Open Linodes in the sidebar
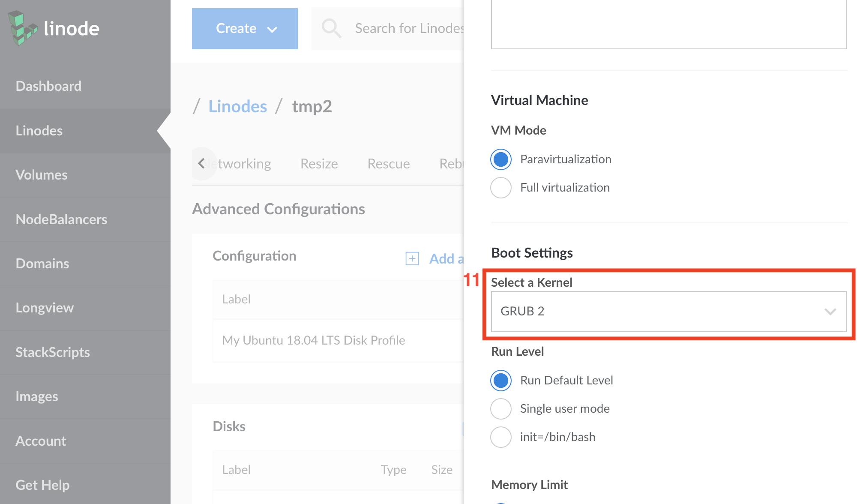Screen dimensions: 863x504 [x=85, y=131]
